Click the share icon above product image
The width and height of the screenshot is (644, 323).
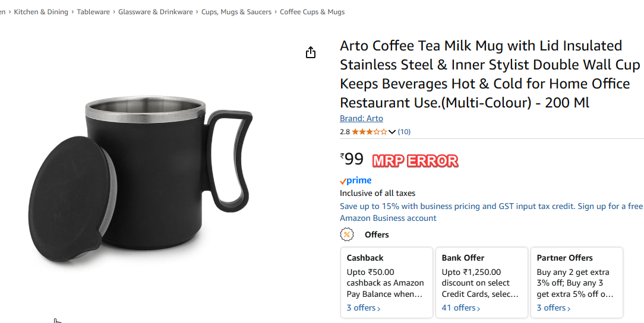[x=311, y=52]
